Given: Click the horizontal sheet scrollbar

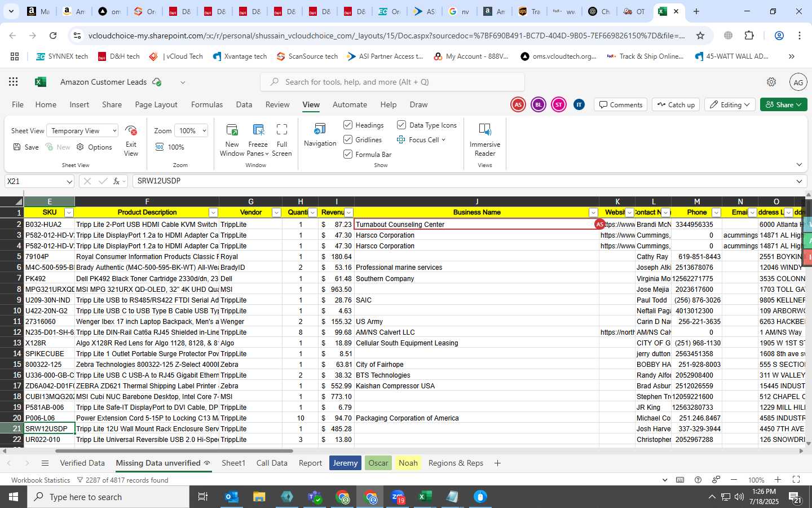Looking at the screenshot, I should (174, 451).
